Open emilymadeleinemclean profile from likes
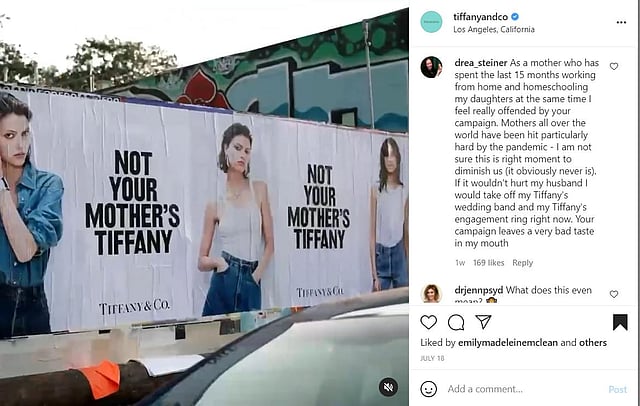640x406 pixels. (508, 343)
